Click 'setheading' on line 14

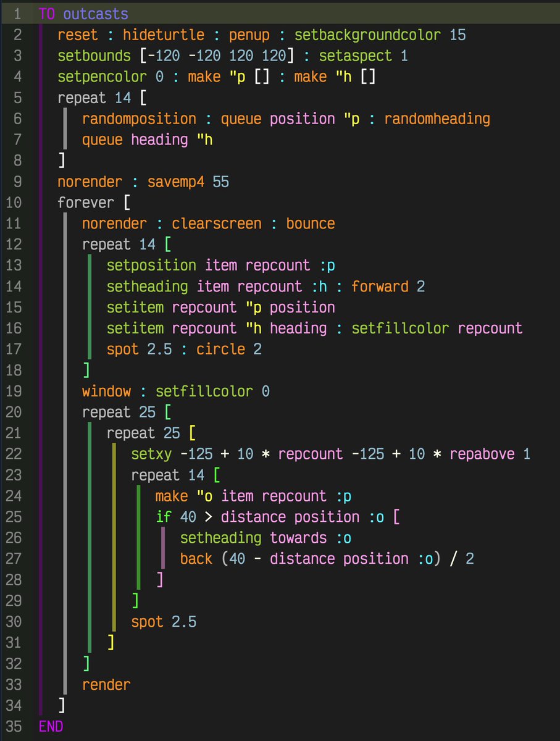147,287
